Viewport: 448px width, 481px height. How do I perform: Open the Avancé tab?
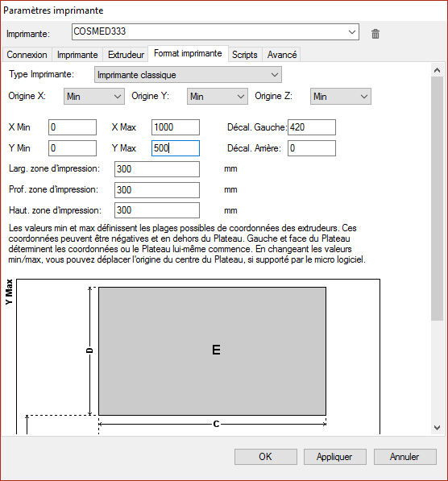pos(282,55)
